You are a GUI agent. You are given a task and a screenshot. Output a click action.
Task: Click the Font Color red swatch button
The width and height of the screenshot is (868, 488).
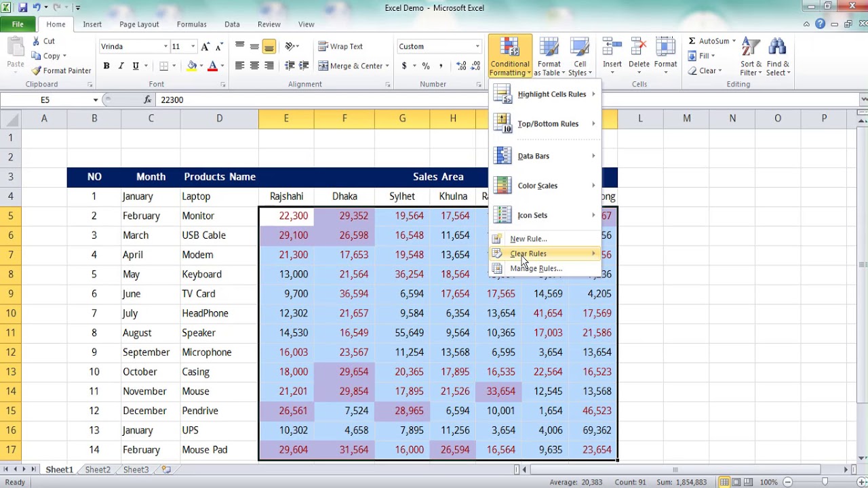[x=212, y=66]
